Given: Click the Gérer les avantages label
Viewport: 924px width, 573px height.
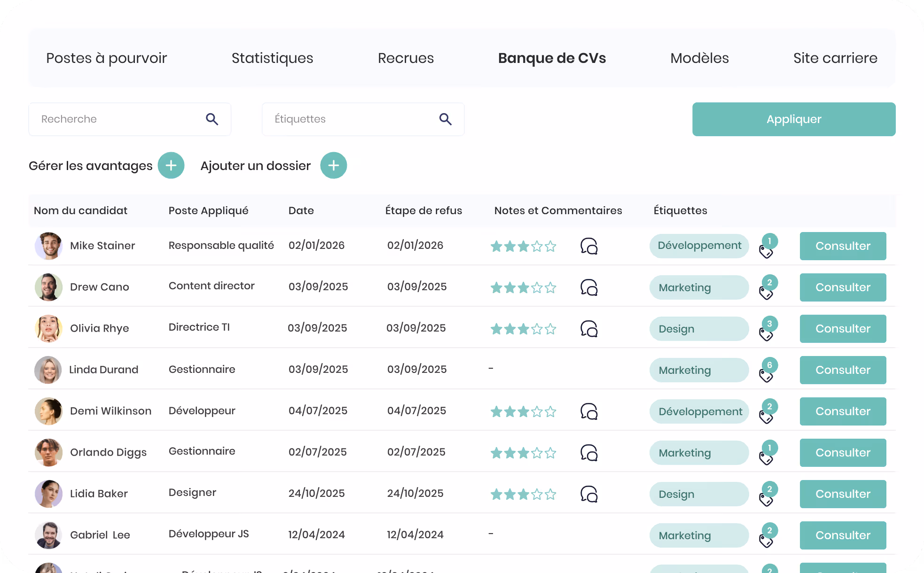Looking at the screenshot, I should [x=91, y=166].
